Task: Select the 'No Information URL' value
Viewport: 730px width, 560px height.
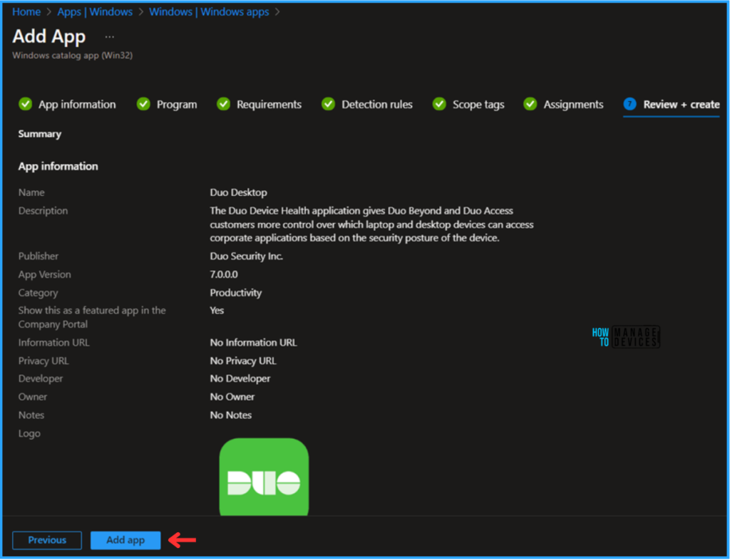Action: pos(253,343)
